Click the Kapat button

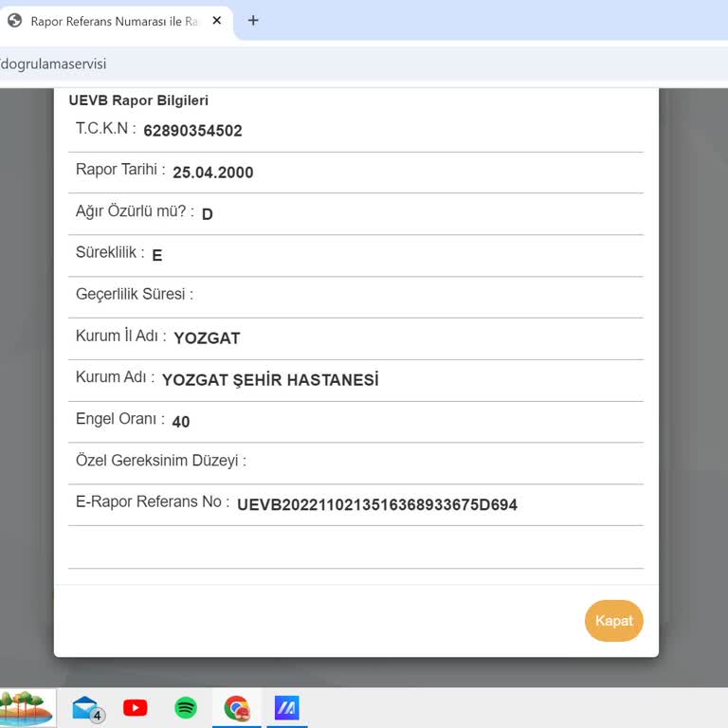click(x=614, y=621)
